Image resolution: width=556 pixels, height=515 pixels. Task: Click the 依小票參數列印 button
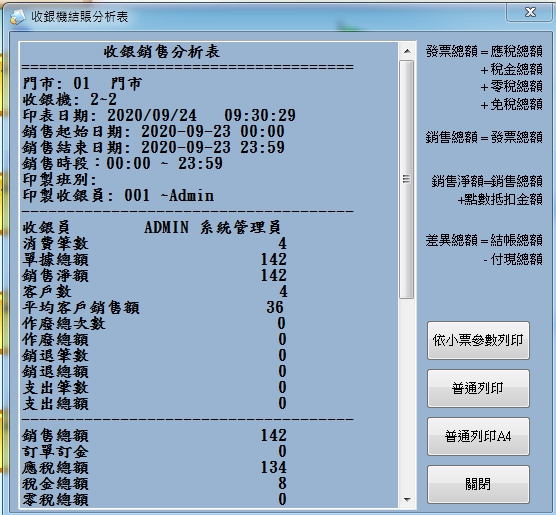click(478, 340)
